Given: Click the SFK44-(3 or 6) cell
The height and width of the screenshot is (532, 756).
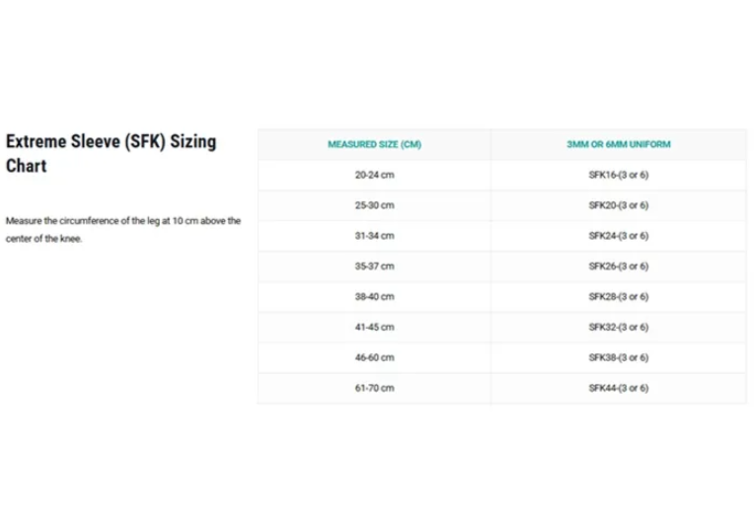Looking at the screenshot, I should pyautogui.click(x=619, y=388).
